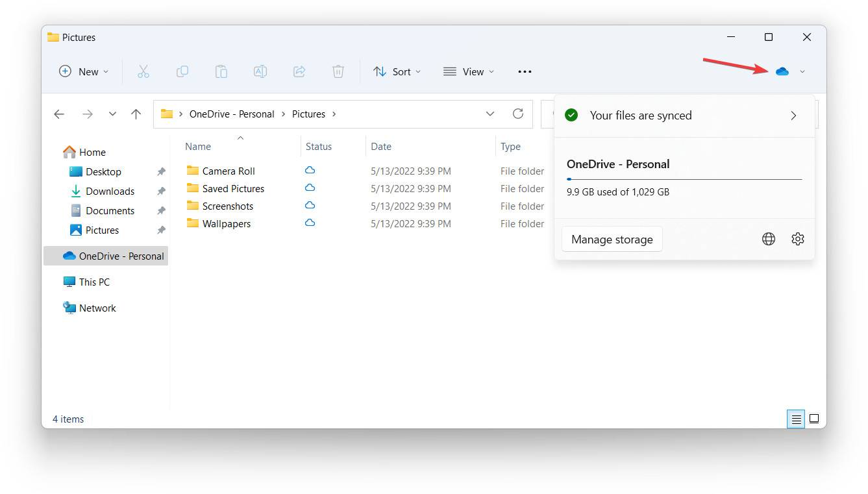Image resolution: width=868 pixels, height=494 pixels.
Task: Open the Sort dropdown
Action: (397, 71)
